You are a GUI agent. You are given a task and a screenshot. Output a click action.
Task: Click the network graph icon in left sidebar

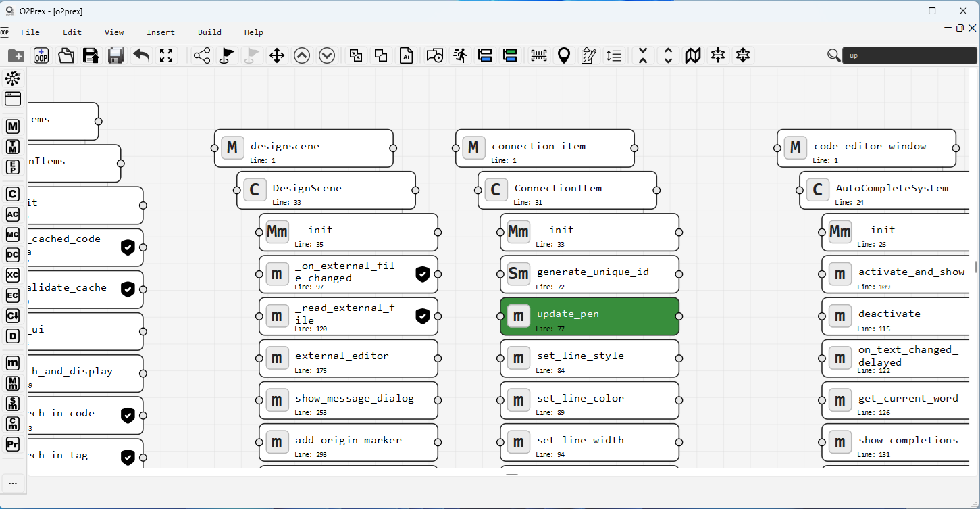click(13, 78)
